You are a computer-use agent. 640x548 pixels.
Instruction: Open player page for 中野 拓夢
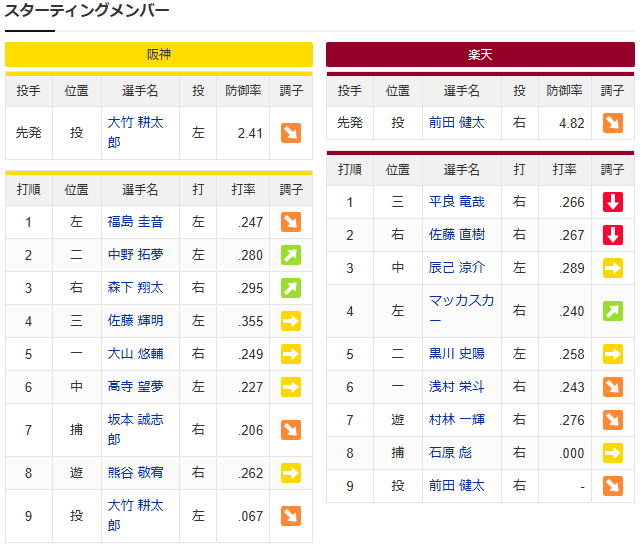click(x=136, y=255)
